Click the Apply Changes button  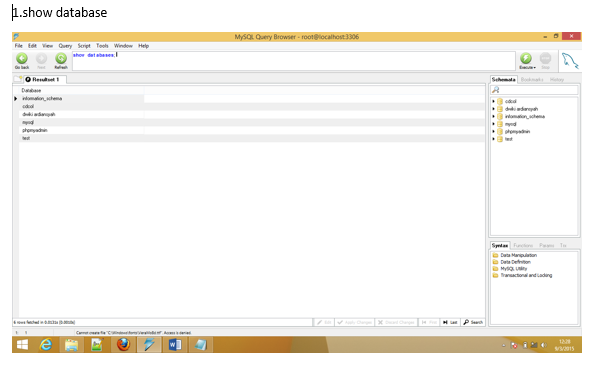coord(355,323)
